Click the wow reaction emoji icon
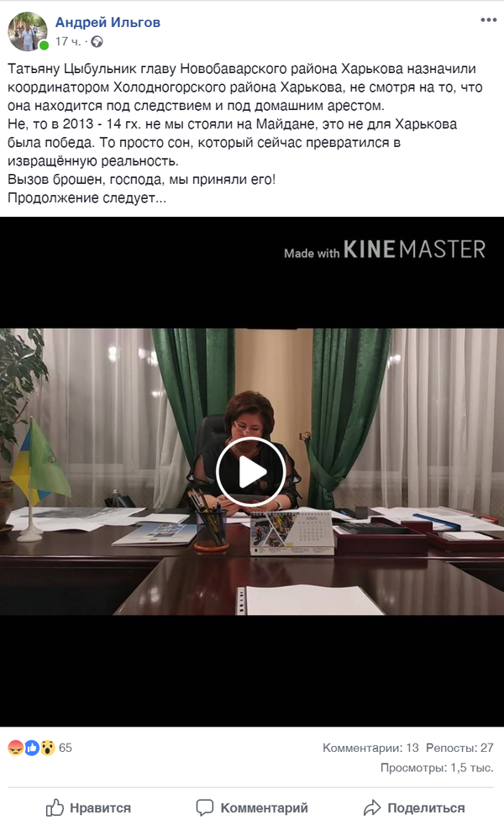Image resolution: width=504 pixels, height=825 pixels. (x=47, y=748)
